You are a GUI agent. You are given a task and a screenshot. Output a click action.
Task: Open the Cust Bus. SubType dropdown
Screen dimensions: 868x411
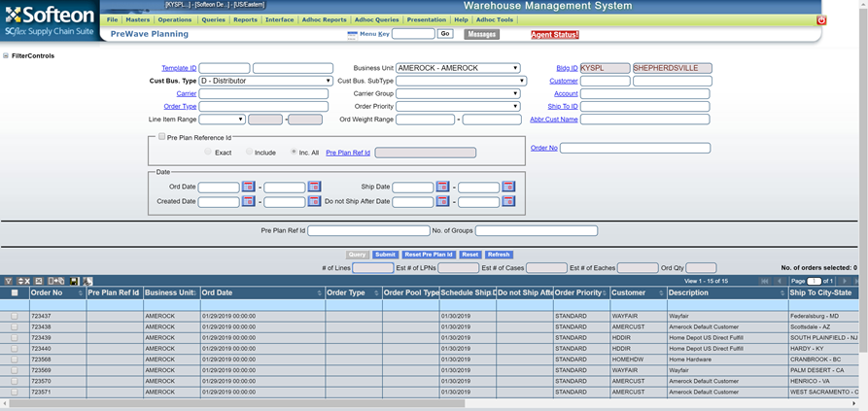461,81
